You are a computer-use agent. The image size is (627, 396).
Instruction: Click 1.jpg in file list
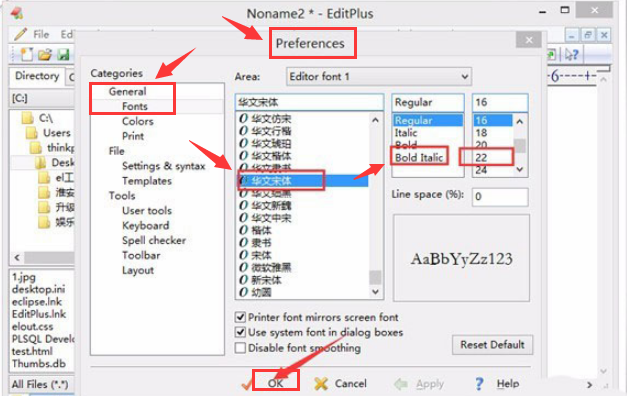coord(24,277)
